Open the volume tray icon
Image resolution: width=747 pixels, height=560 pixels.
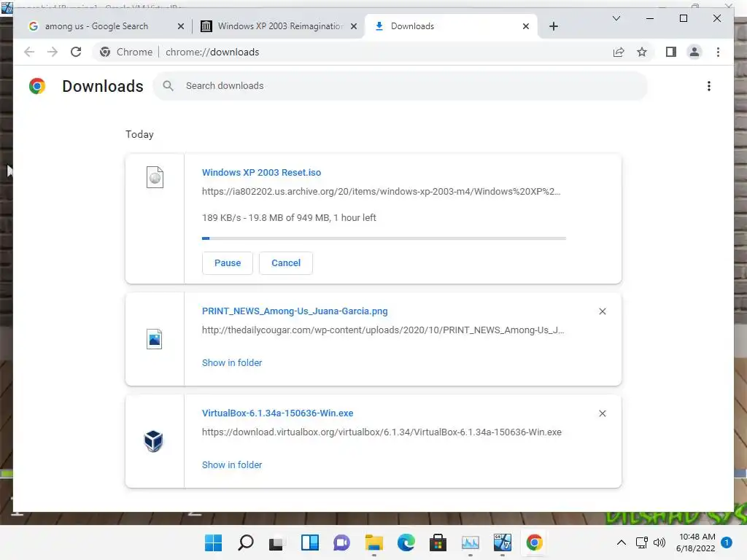(659, 542)
